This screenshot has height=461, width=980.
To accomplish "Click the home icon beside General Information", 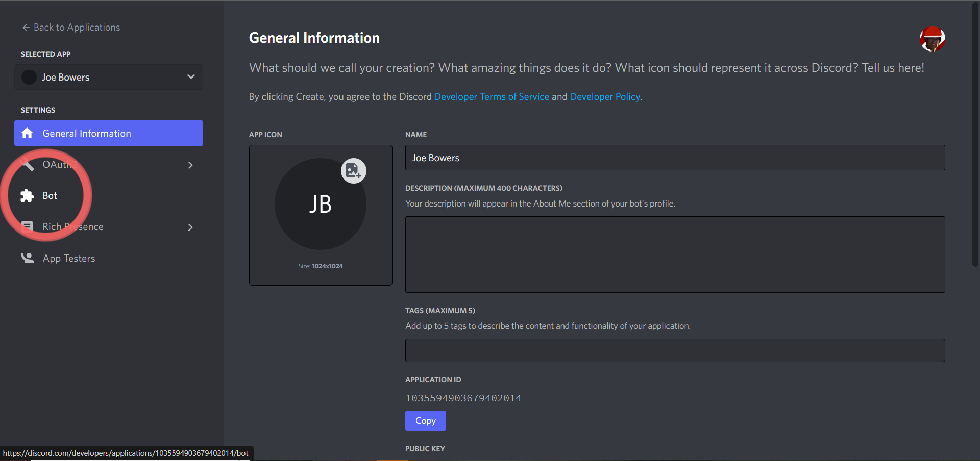I will click(27, 133).
